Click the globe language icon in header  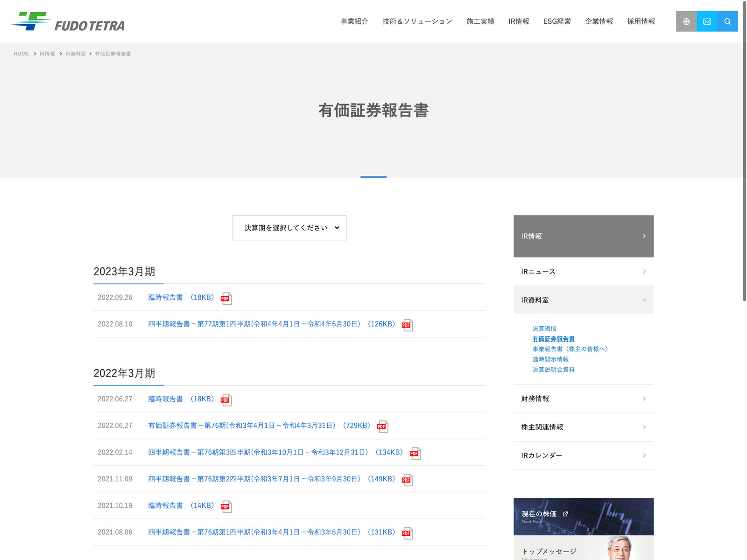tap(686, 21)
